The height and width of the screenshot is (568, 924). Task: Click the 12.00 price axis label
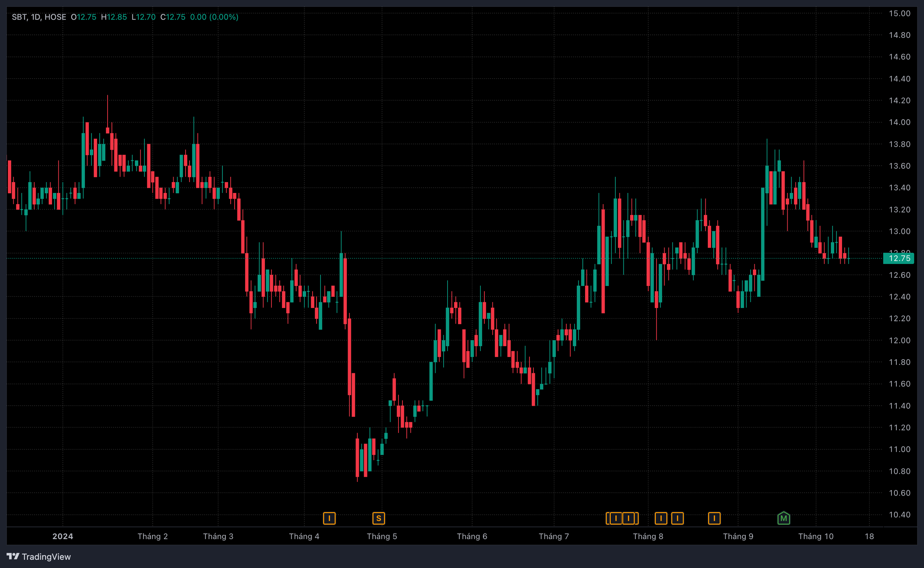tap(899, 340)
